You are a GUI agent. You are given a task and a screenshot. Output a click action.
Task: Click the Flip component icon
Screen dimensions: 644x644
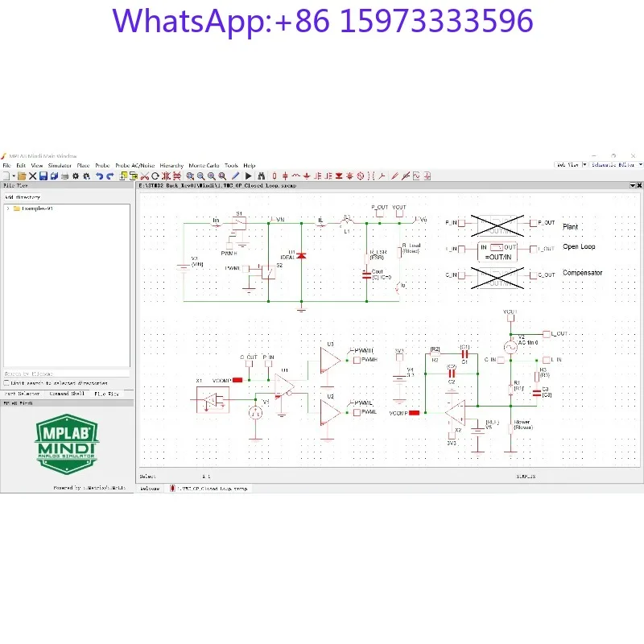coord(177,176)
